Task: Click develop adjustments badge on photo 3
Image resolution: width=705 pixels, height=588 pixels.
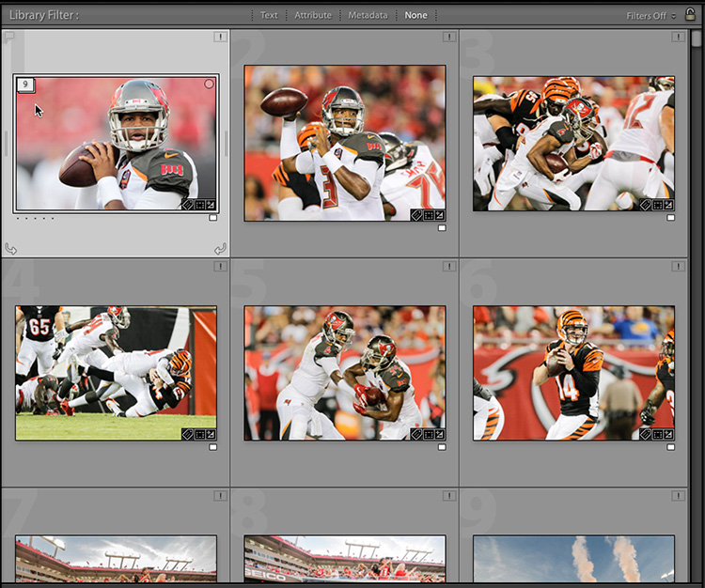Action: click(668, 206)
